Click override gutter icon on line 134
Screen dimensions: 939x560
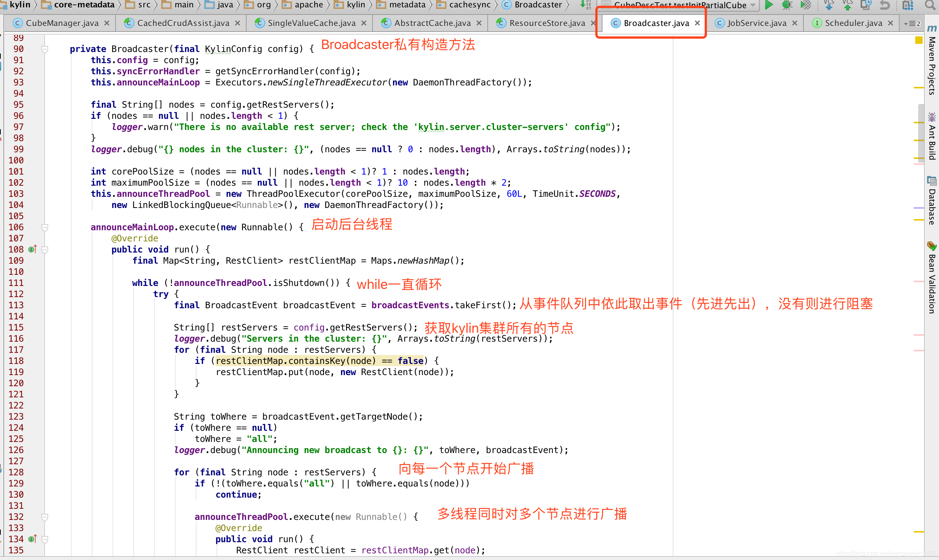32,539
